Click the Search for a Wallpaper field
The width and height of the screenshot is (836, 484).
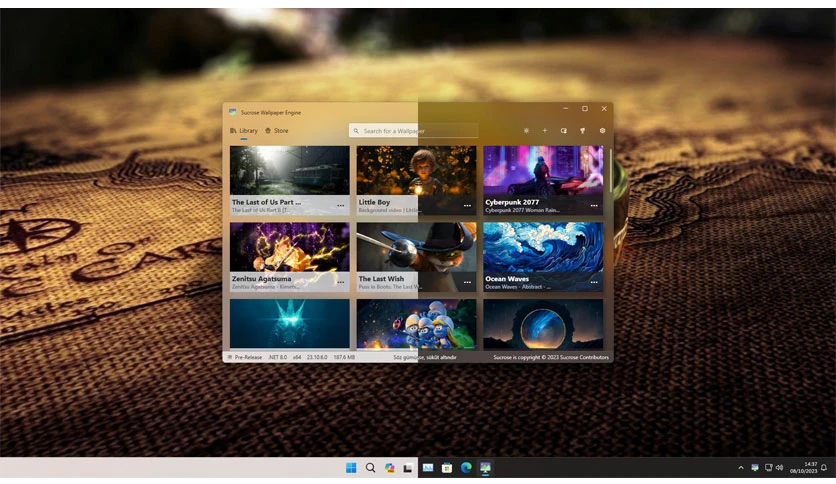[x=414, y=131]
